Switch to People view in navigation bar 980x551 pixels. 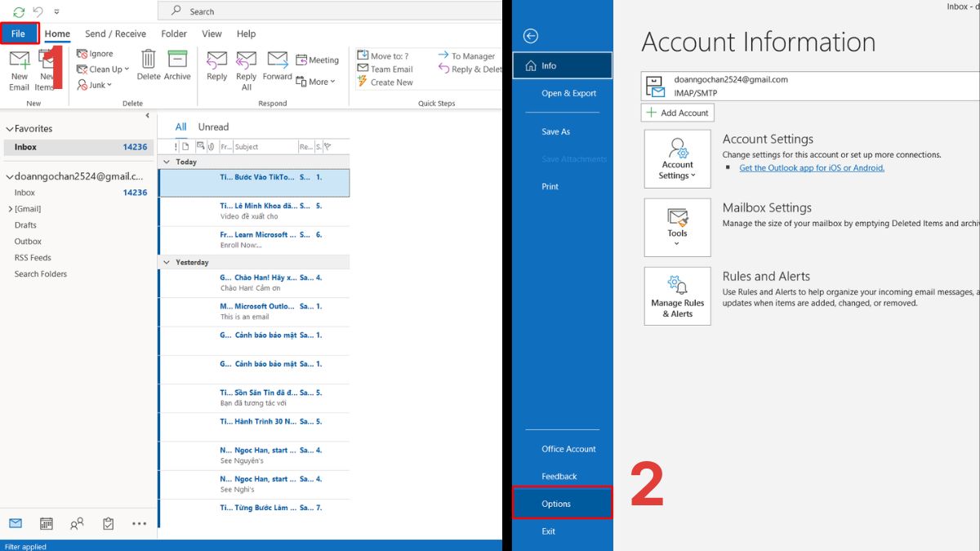(77, 524)
